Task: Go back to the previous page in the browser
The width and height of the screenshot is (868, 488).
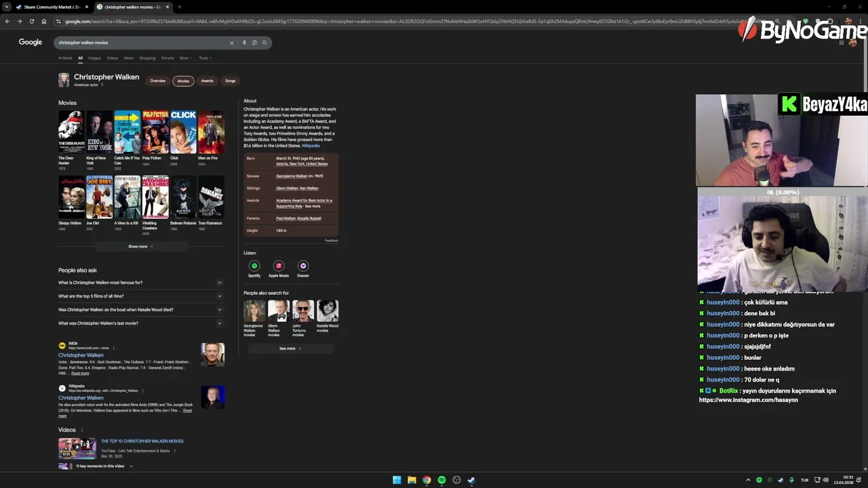Action: coord(7,21)
